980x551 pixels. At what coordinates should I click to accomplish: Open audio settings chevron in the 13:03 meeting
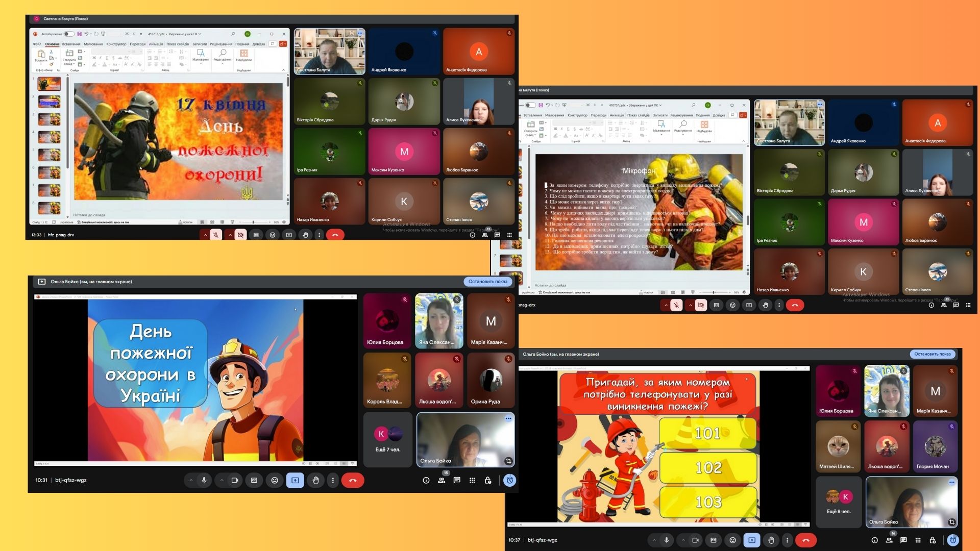(x=205, y=235)
